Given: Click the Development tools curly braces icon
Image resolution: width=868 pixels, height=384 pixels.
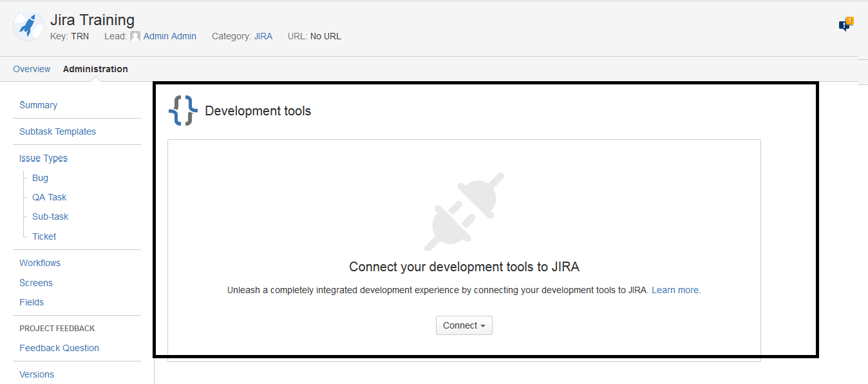Looking at the screenshot, I should click(x=183, y=110).
